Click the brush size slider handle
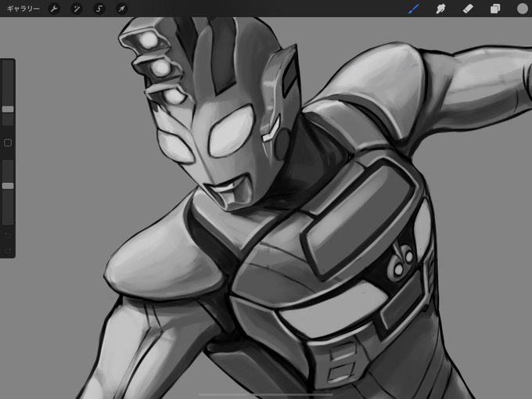The height and width of the screenshot is (399, 532). click(8, 109)
